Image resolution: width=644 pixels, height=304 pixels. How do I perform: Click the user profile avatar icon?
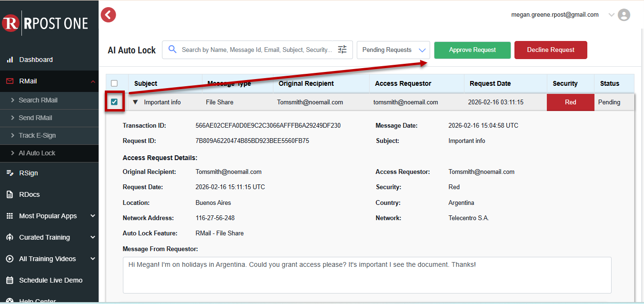[x=624, y=15]
